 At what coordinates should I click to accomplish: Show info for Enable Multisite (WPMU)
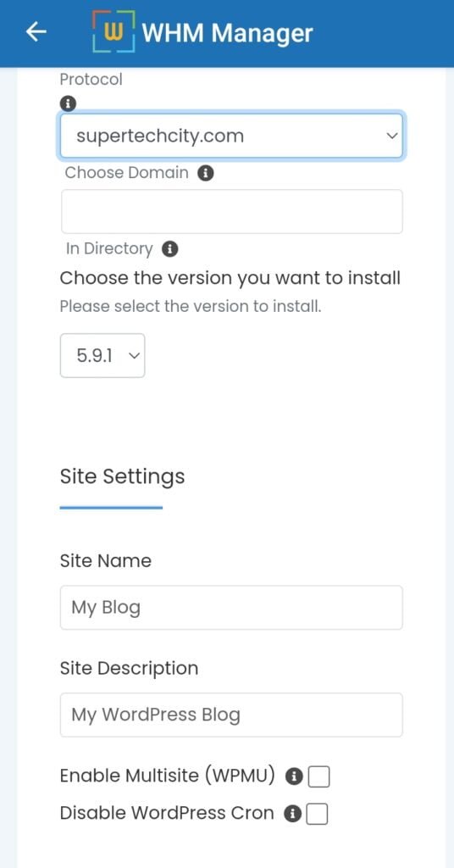(x=294, y=776)
